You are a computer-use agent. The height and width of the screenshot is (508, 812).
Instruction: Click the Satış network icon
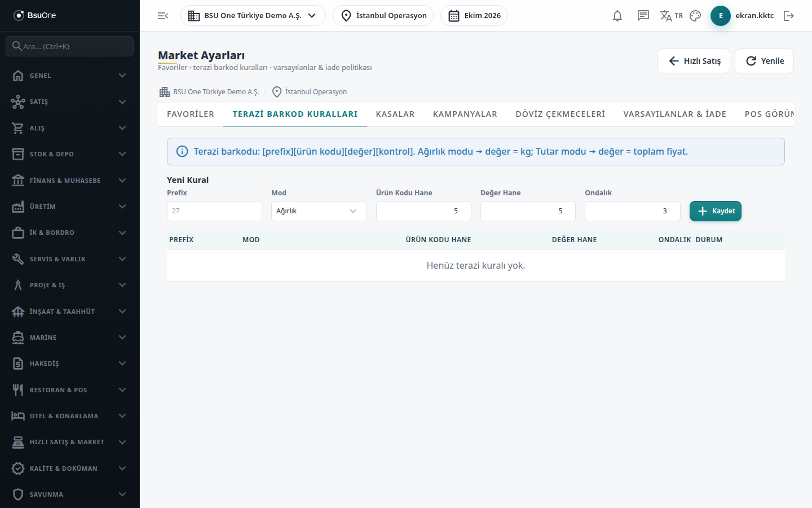tap(18, 102)
